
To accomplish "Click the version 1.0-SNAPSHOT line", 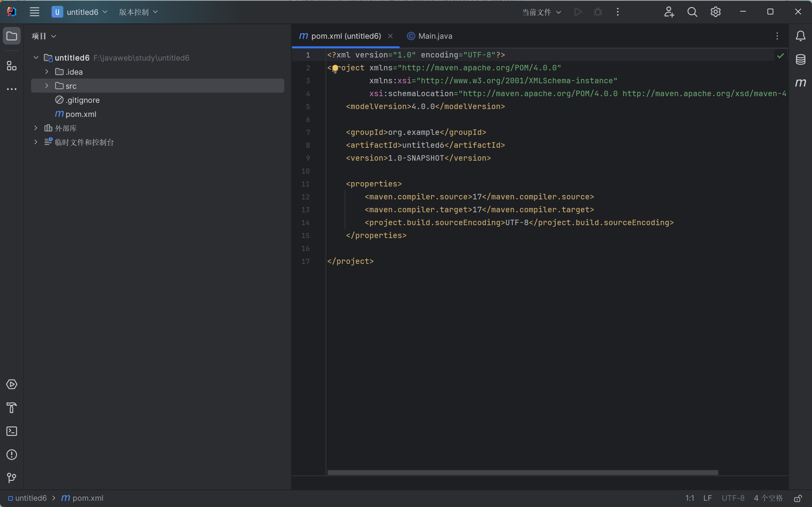I will (x=419, y=158).
